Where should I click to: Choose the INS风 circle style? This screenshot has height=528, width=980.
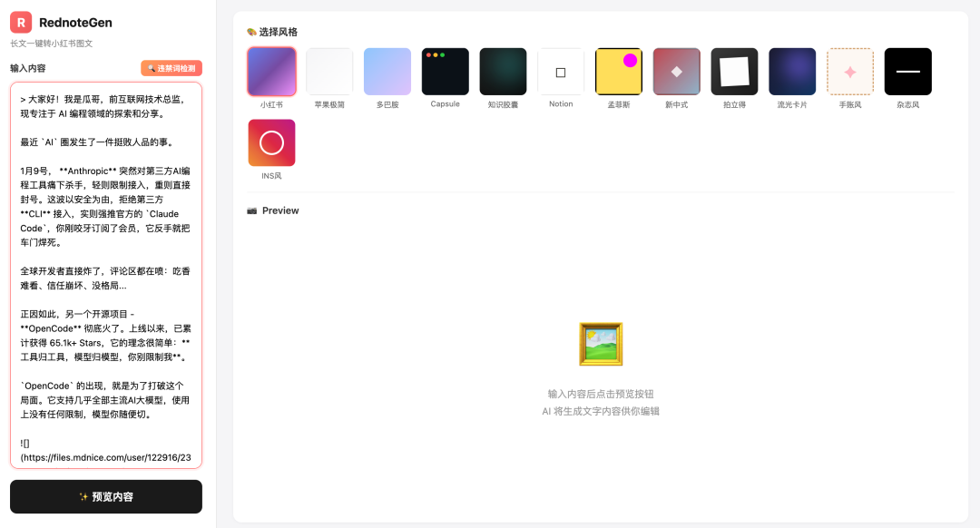[x=271, y=142]
